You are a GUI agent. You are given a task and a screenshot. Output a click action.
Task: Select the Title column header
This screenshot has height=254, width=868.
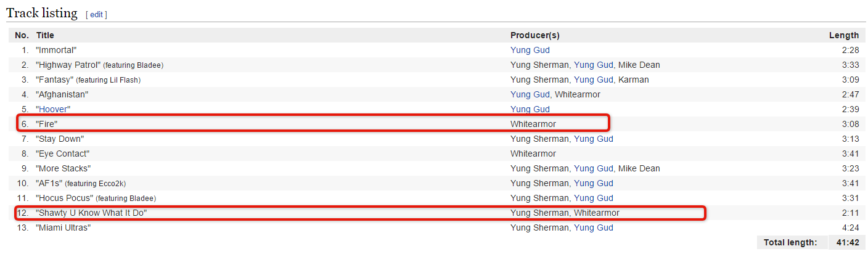click(x=45, y=35)
